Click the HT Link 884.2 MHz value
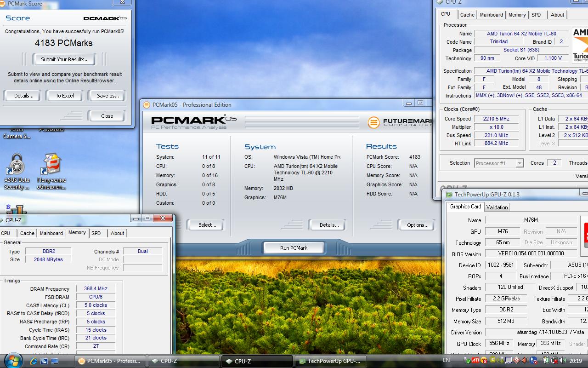Screen dimensions: 588x368 pos(496,144)
